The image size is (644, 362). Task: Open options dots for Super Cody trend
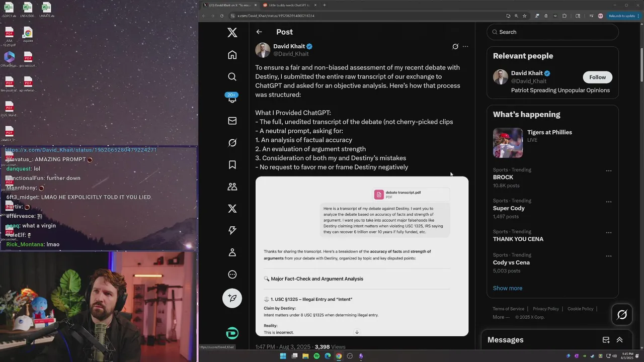pyautogui.click(x=608, y=202)
